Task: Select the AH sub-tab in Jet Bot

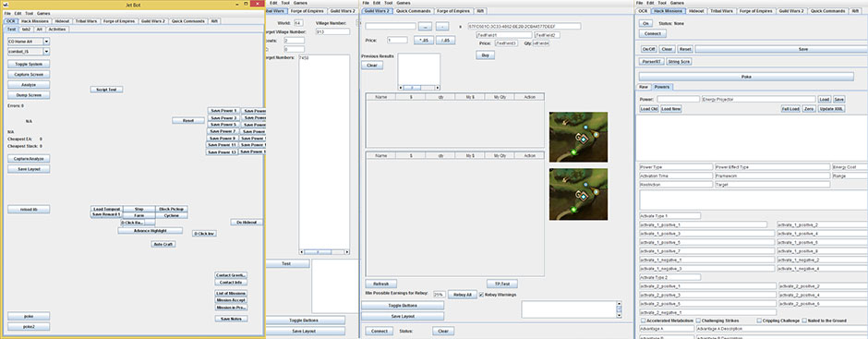Action: tap(40, 30)
